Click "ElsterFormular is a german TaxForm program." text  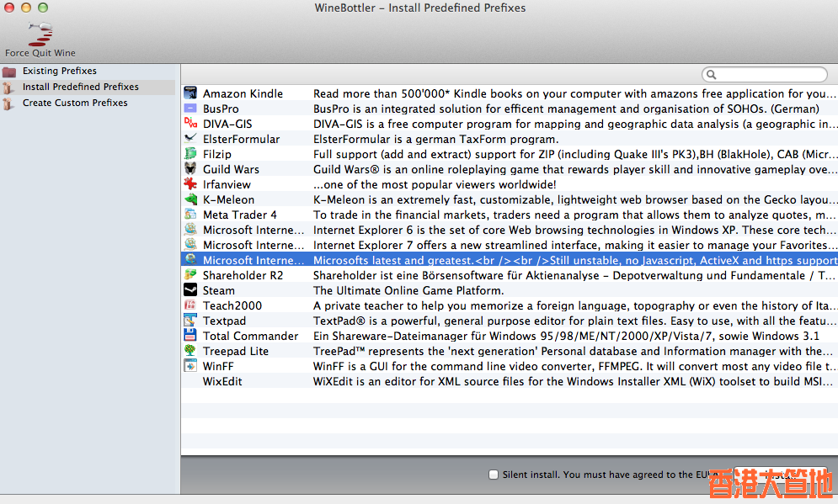[435, 139]
